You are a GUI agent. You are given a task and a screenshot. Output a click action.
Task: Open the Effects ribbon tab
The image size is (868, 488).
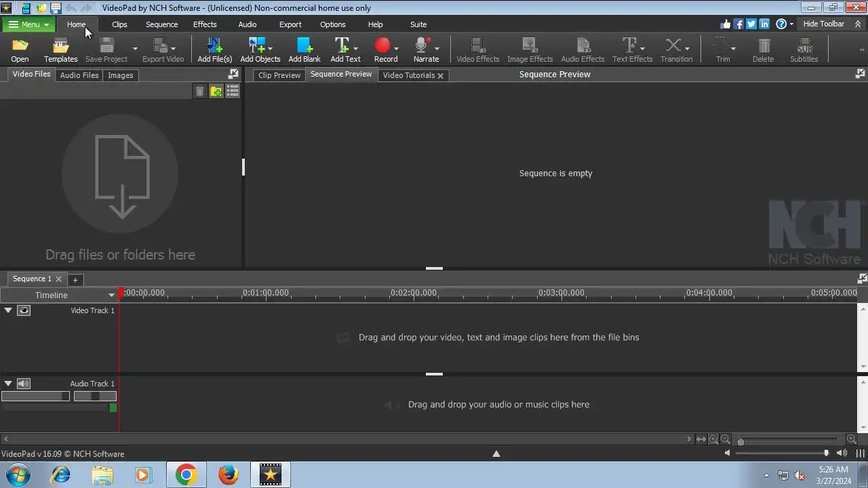pyautogui.click(x=205, y=24)
